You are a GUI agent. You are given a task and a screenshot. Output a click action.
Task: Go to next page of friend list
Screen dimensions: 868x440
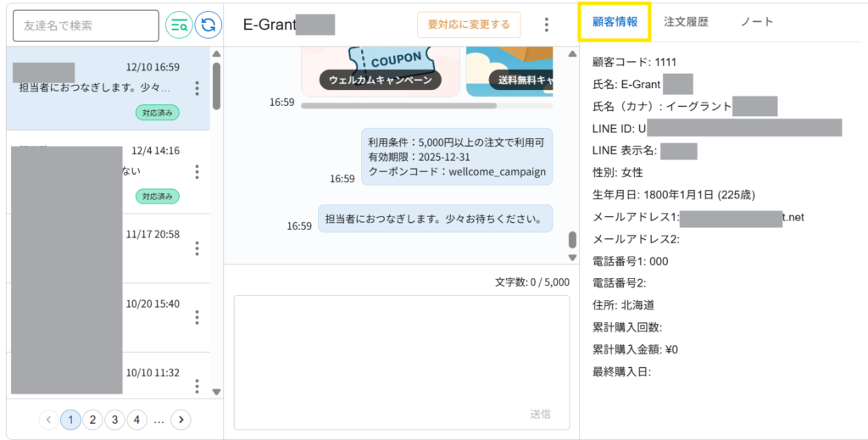pos(181,419)
